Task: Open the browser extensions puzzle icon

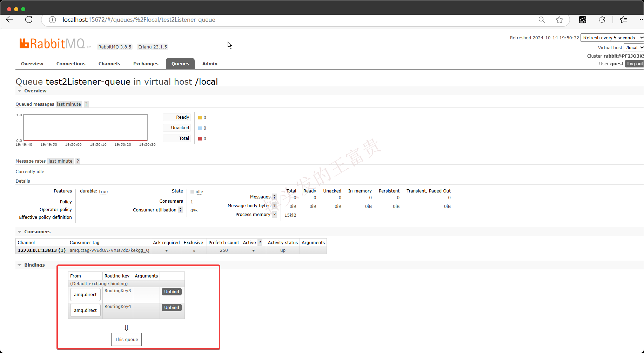Action: [602, 20]
